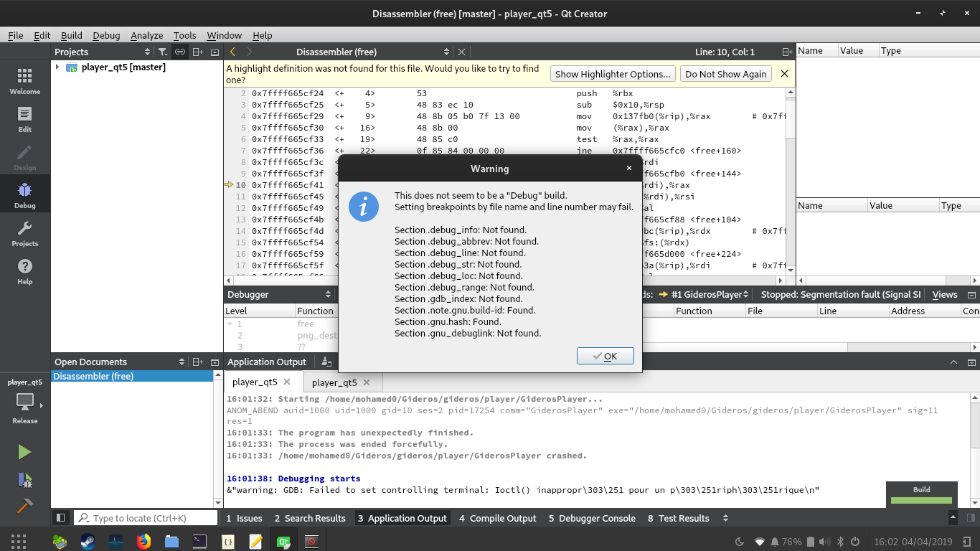The height and width of the screenshot is (551, 980).
Task: Dismiss the warning dialog with OK
Action: click(606, 355)
